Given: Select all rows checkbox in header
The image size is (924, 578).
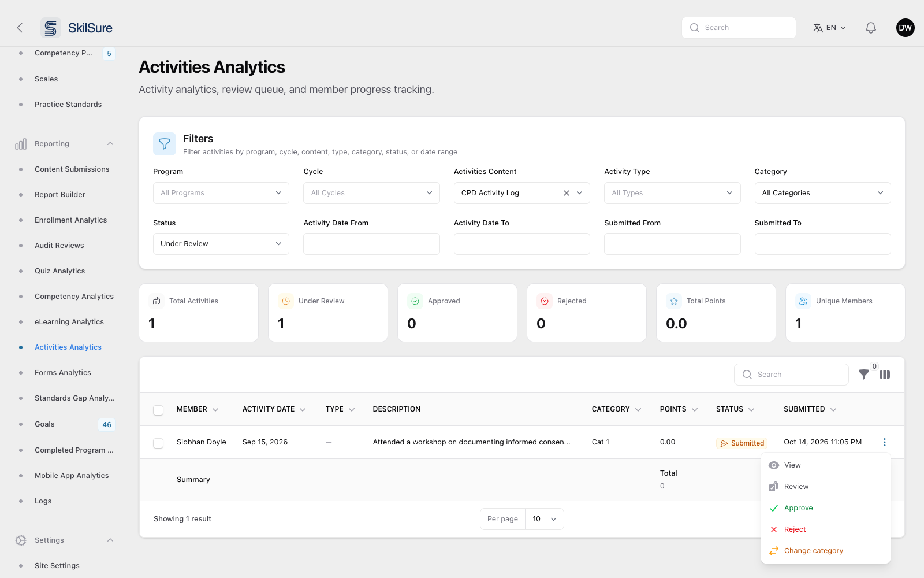Looking at the screenshot, I should 158,410.
